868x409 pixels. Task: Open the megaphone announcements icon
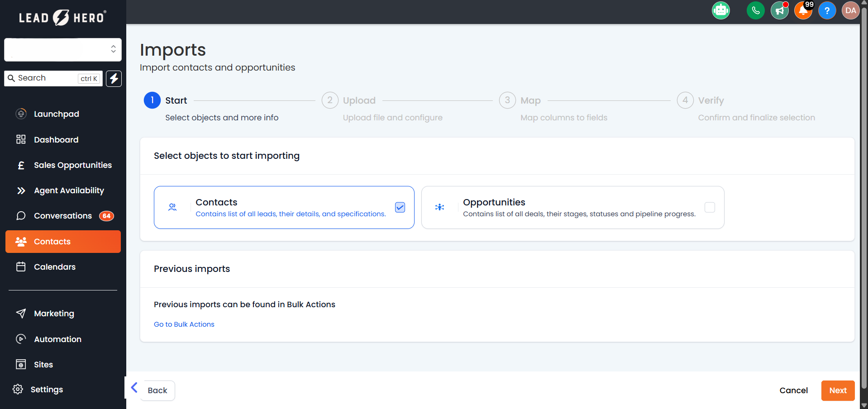[779, 10]
